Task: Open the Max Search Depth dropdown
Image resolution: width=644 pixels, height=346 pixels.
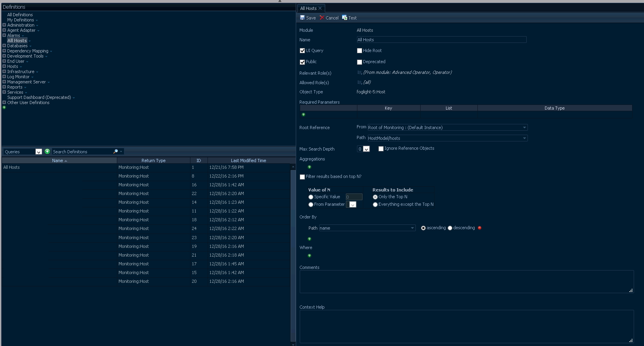Action: click(x=367, y=149)
